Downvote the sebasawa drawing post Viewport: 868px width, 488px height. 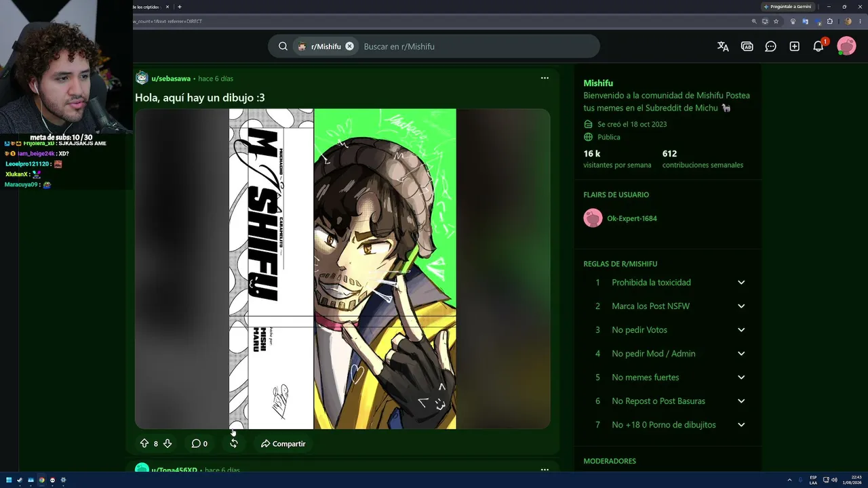167,443
